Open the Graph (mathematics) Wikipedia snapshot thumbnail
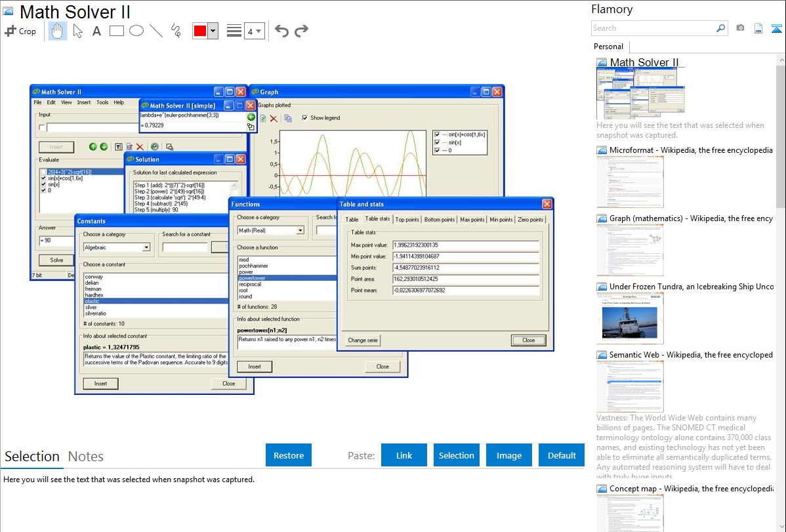Image resolution: width=786 pixels, height=532 pixels. point(630,249)
